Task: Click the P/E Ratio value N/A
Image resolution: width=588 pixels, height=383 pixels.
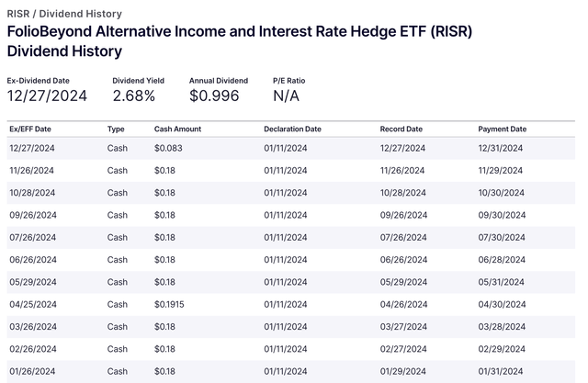Action: tap(286, 96)
